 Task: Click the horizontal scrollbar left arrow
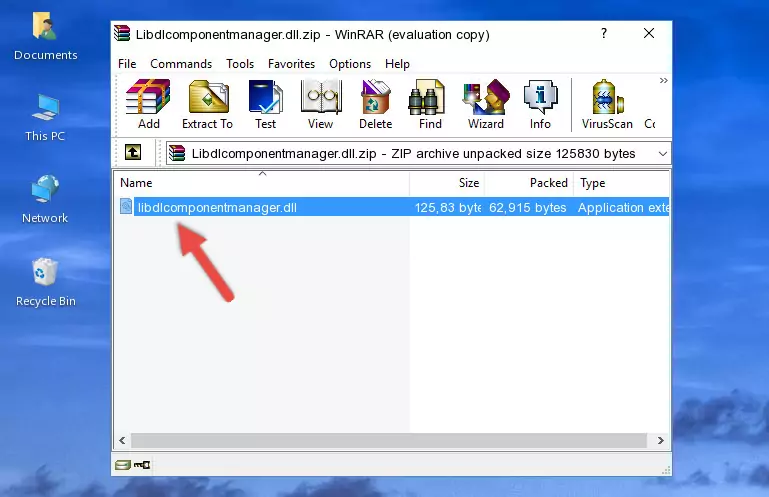point(122,441)
